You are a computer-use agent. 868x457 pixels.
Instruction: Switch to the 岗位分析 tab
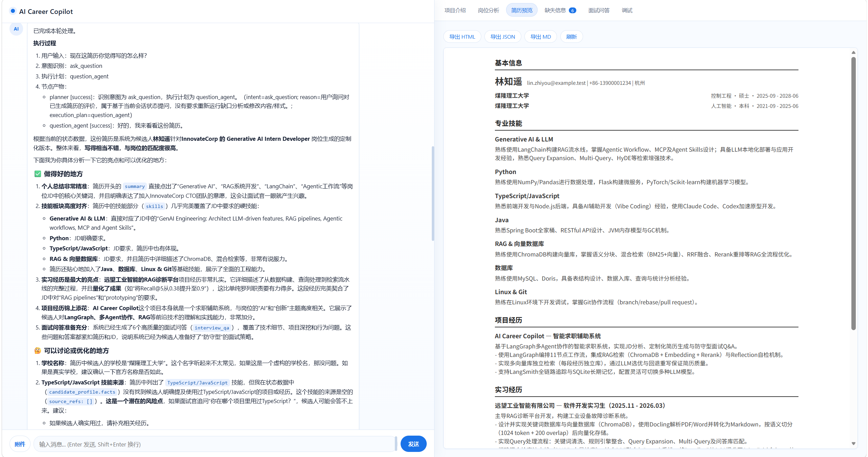488,11
